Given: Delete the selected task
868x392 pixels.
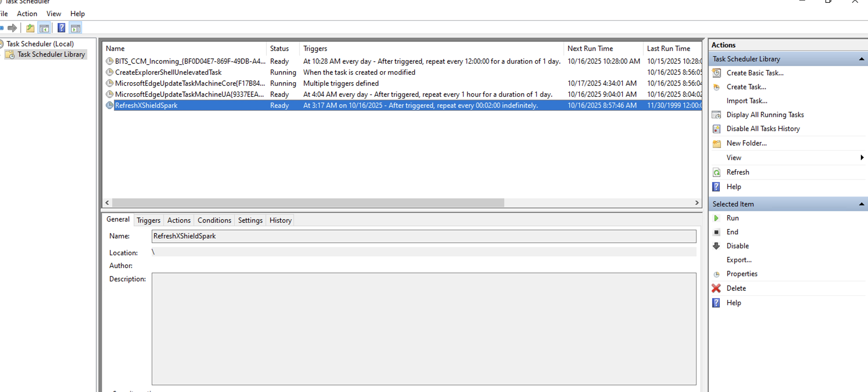Looking at the screenshot, I should point(736,288).
